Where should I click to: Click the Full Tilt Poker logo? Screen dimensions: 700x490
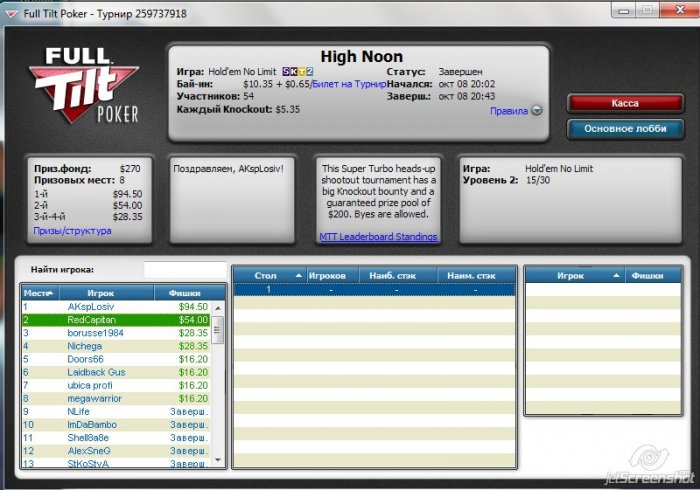coord(84,86)
